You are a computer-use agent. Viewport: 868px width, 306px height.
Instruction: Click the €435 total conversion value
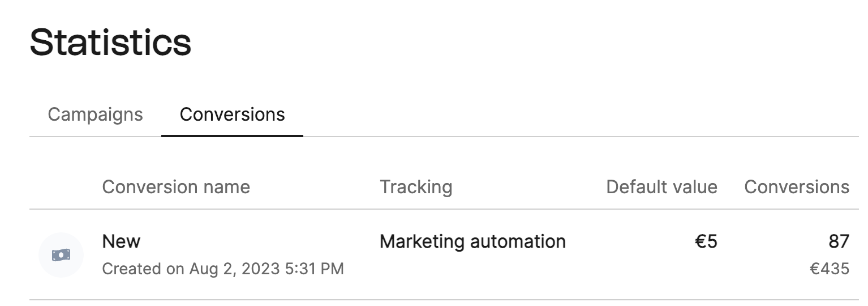830,268
